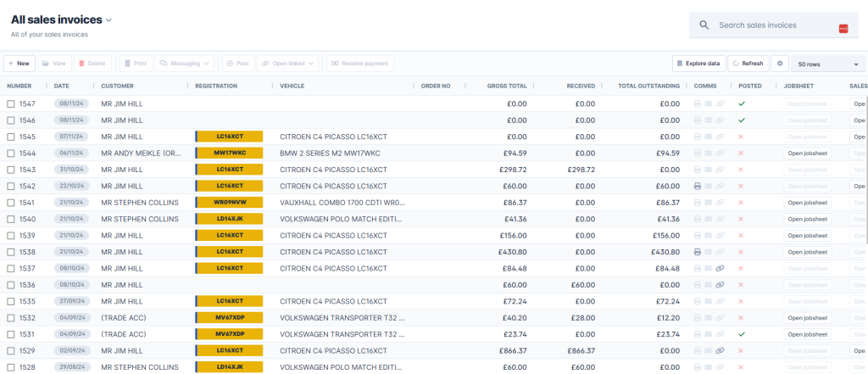Click gross total £866.37 for invoice 1529

click(513, 351)
